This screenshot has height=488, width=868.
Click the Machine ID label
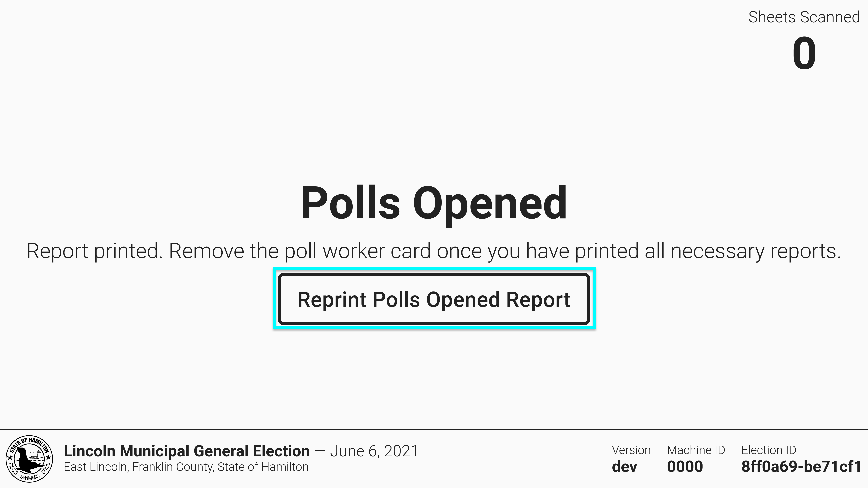click(x=696, y=450)
